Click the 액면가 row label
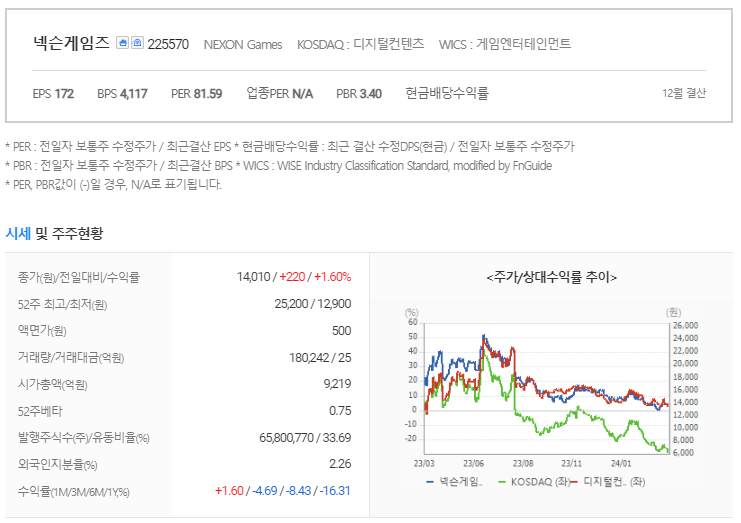Screen dimensions: 741x523 click(x=42, y=331)
